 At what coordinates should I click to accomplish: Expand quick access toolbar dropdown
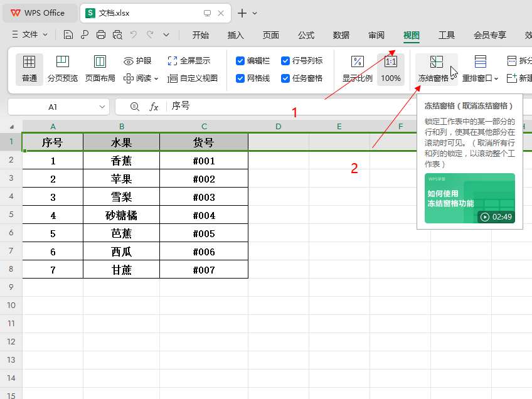(166, 35)
